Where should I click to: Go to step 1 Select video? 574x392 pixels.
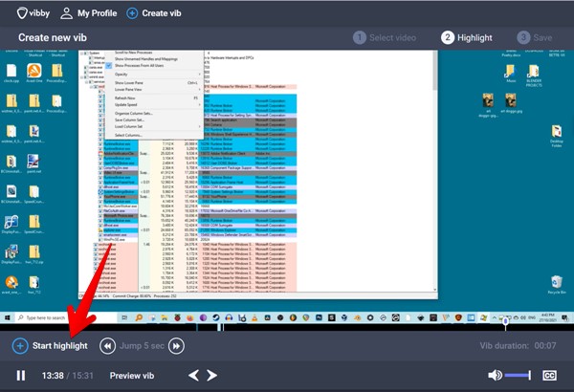tap(385, 37)
